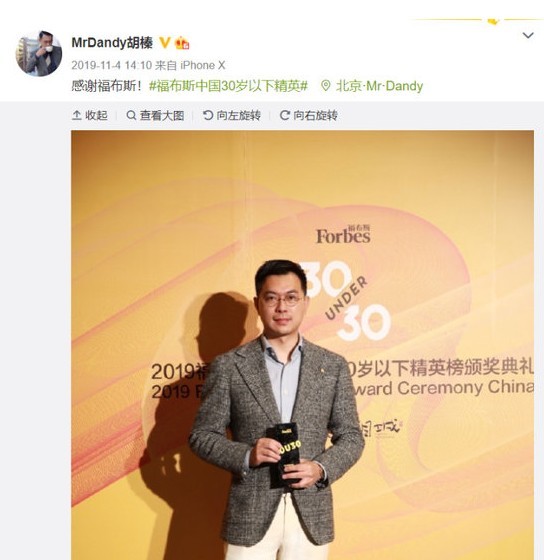Click the username MrDandy胡榛
544x560 pixels.
(112, 43)
